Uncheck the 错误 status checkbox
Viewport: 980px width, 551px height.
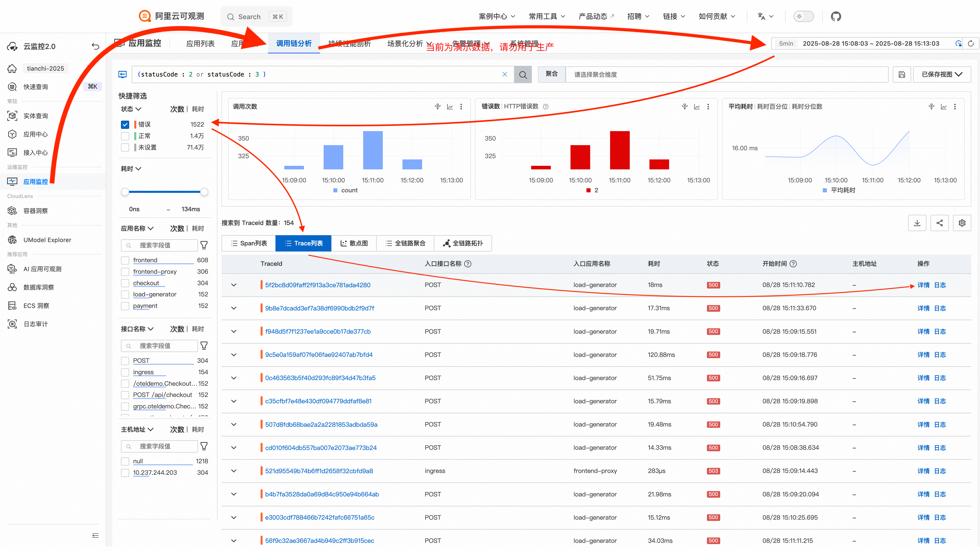coord(125,124)
